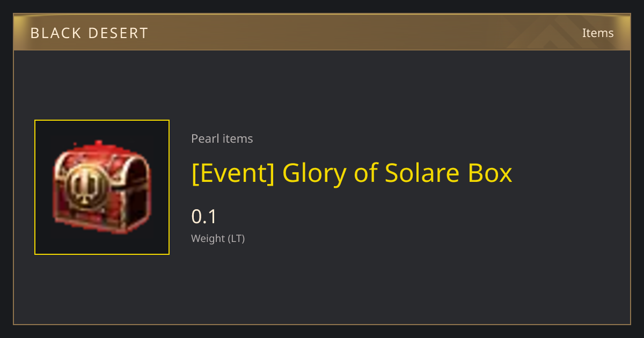644x338 pixels.
Task: Click the [Event] prefix in the title
Action: 233,173
